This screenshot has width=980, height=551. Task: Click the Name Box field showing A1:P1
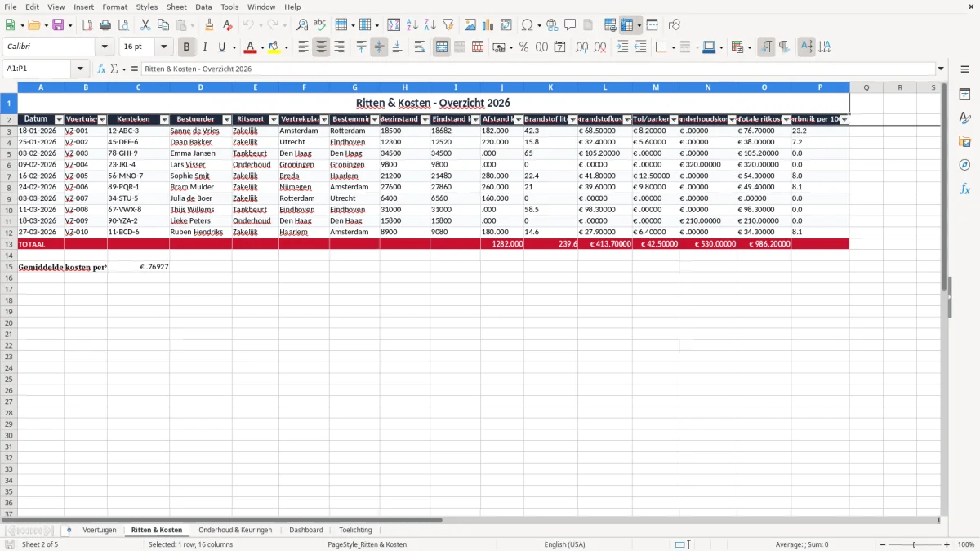[x=38, y=69]
